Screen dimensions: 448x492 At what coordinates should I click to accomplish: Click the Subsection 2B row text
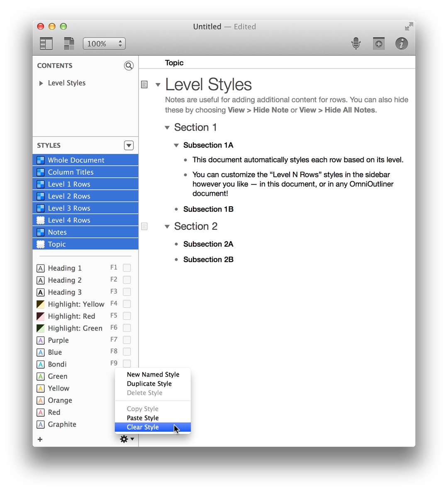209,259
